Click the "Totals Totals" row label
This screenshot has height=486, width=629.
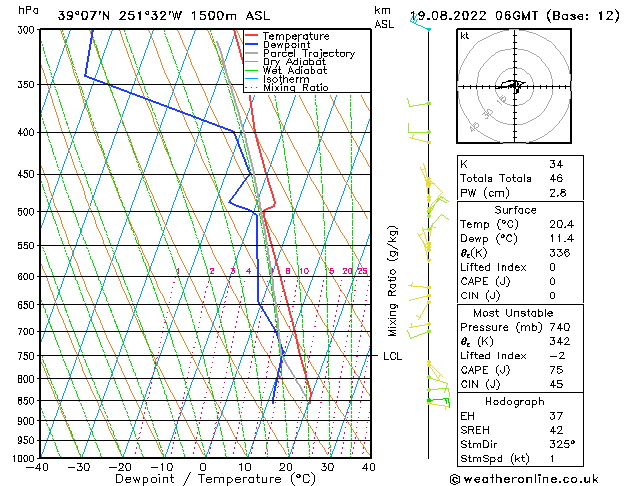pyautogui.click(x=496, y=178)
